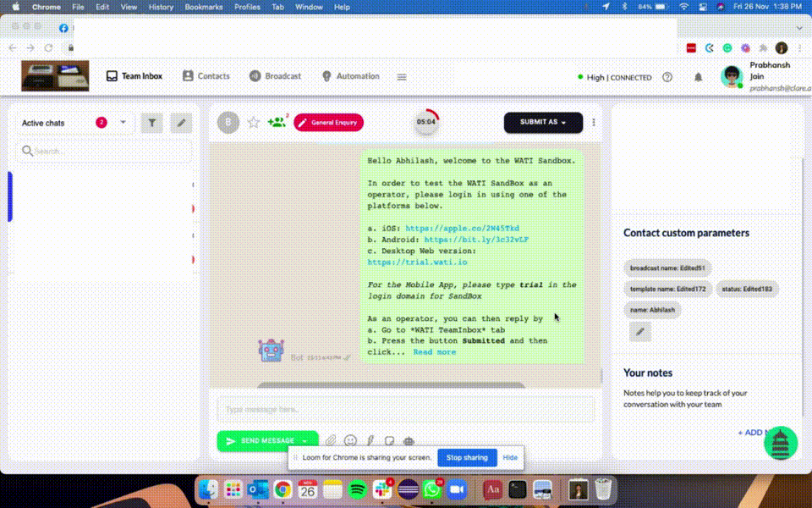Click the assign team members icon
812x508 pixels.
pos(277,122)
